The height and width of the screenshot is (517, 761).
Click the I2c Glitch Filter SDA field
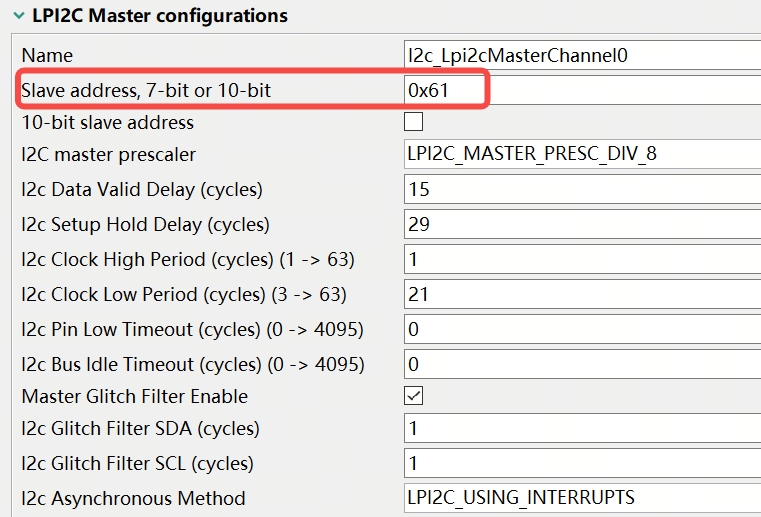[x=580, y=429]
